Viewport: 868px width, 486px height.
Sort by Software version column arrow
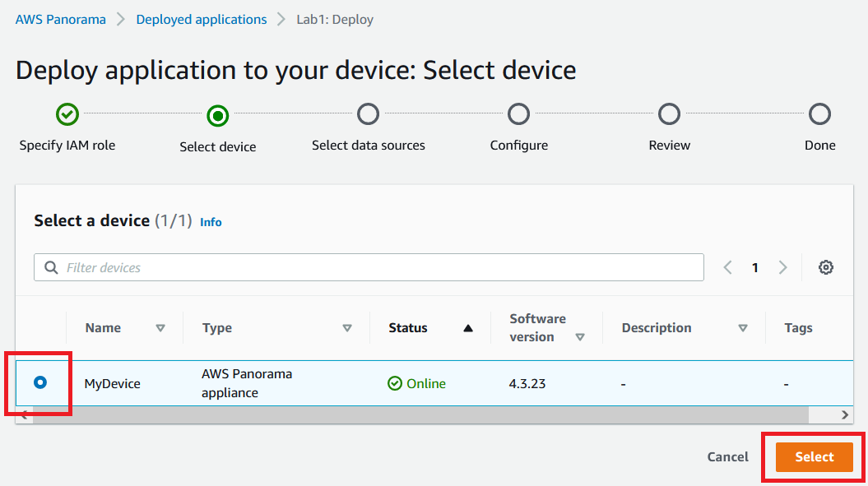[x=579, y=337]
